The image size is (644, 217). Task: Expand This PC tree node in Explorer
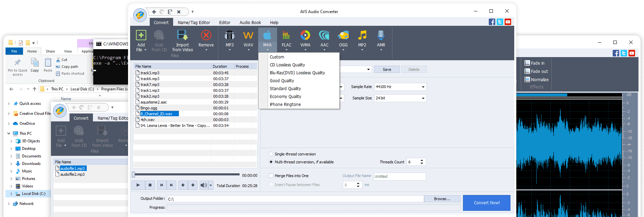pos(9,133)
